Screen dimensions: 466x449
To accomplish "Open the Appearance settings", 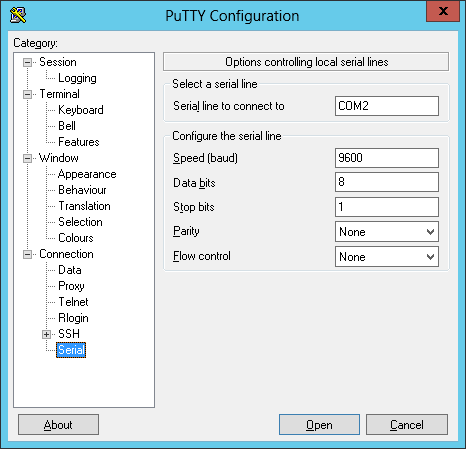I will point(87,174).
